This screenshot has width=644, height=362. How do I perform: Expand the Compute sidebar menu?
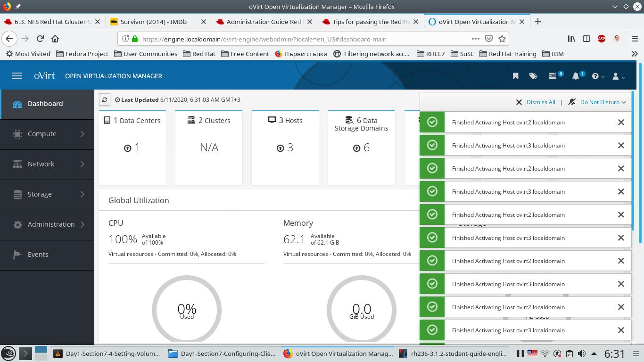[47, 134]
